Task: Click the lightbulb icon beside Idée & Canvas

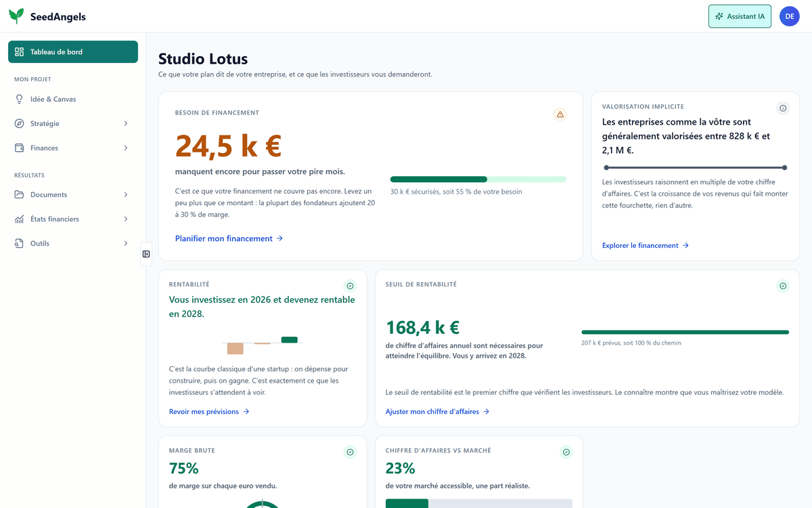Action: [x=19, y=99]
